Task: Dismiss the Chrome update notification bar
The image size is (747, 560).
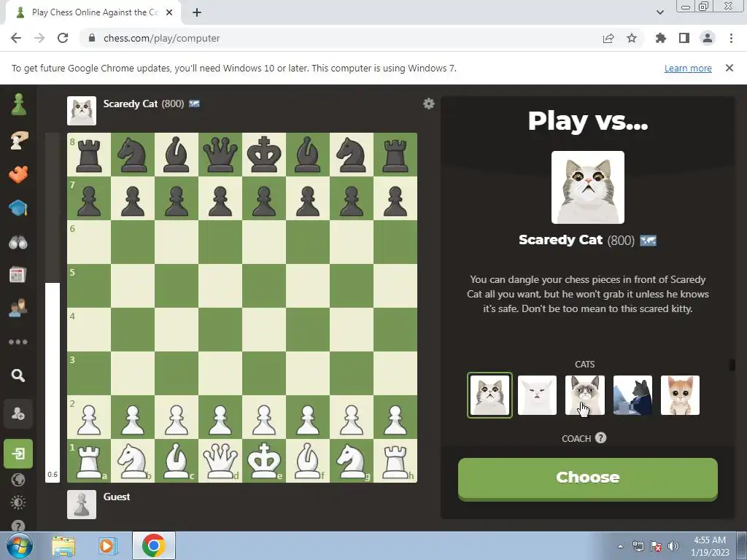Action: (729, 68)
